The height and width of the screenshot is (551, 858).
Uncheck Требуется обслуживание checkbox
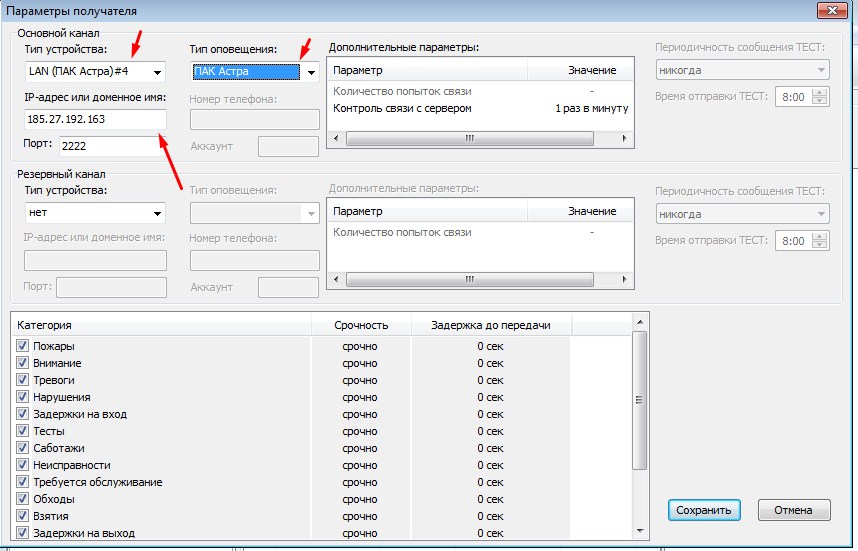pyautogui.click(x=22, y=482)
